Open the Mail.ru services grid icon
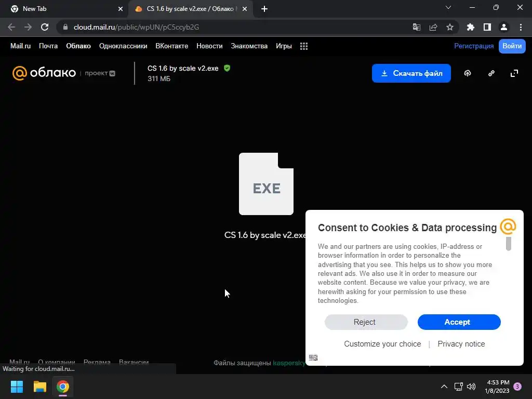Image resolution: width=532 pixels, height=399 pixels. coord(303,46)
